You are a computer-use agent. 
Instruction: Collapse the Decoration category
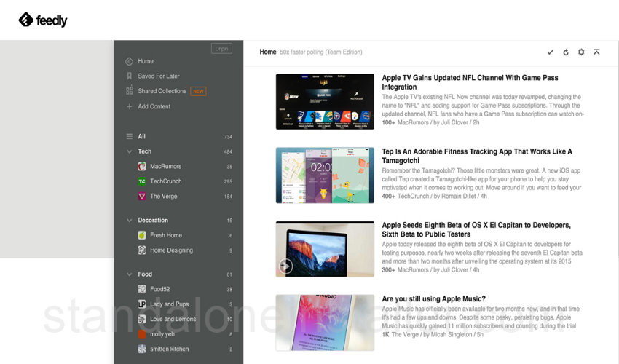click(x=129, y=221)
